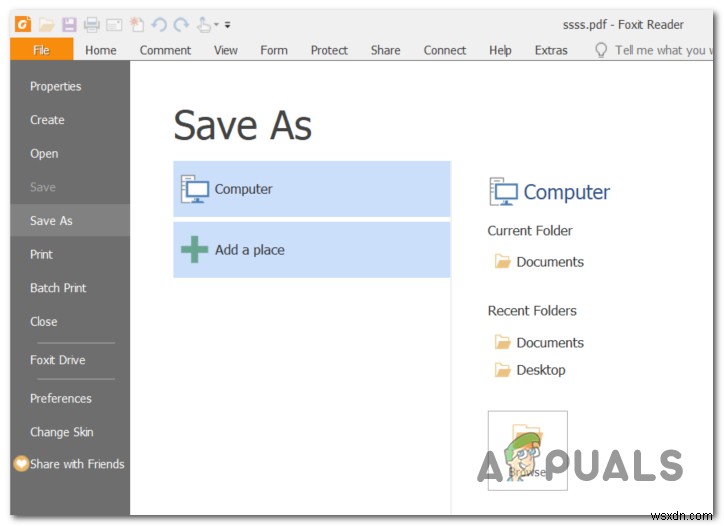Select Save As in the File sidebar
Image resolution: width=724 pixels, height=526 pixels.
[x=70, y=221]
